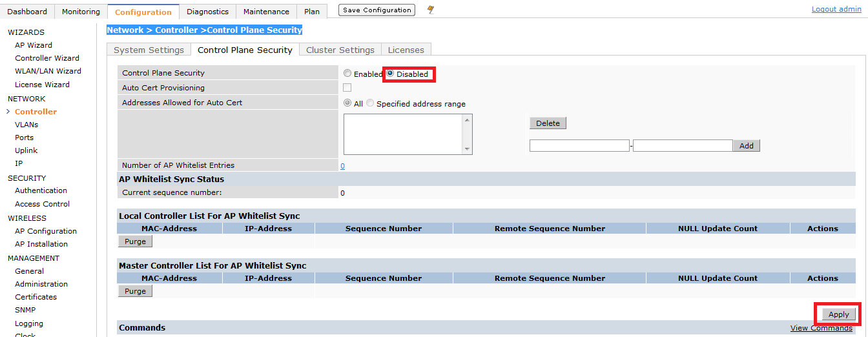Open the Monitoring tab
The width and height of the screenshot is (868, 337).
[81, 12]
